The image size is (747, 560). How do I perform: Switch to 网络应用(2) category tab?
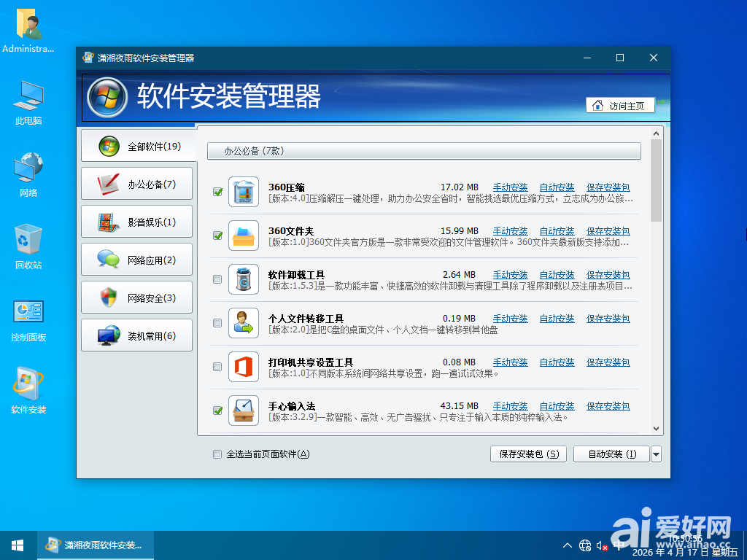pyautogui.click(x=137, y=260)
